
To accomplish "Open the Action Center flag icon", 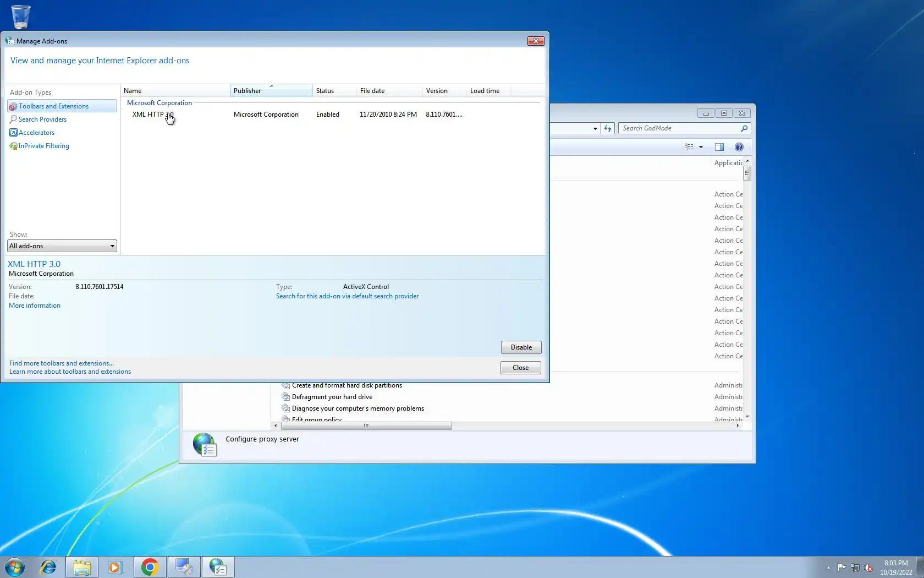I will (842, 568).
